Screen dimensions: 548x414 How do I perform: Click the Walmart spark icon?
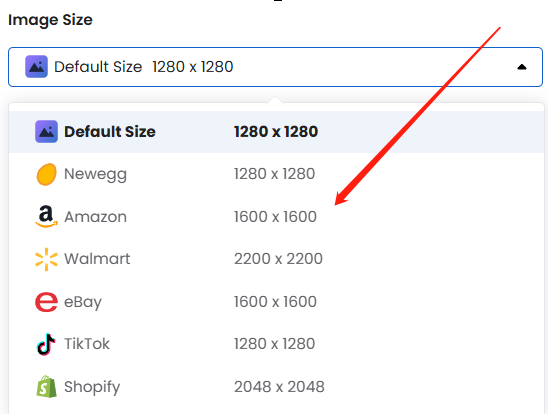(46, 259)
